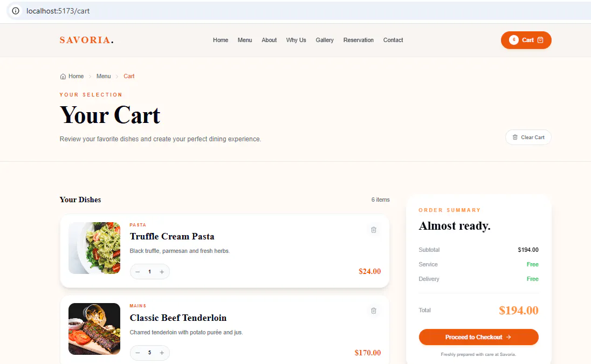
Task: Click the $24.00 pasta price
Action: [370, 271]
